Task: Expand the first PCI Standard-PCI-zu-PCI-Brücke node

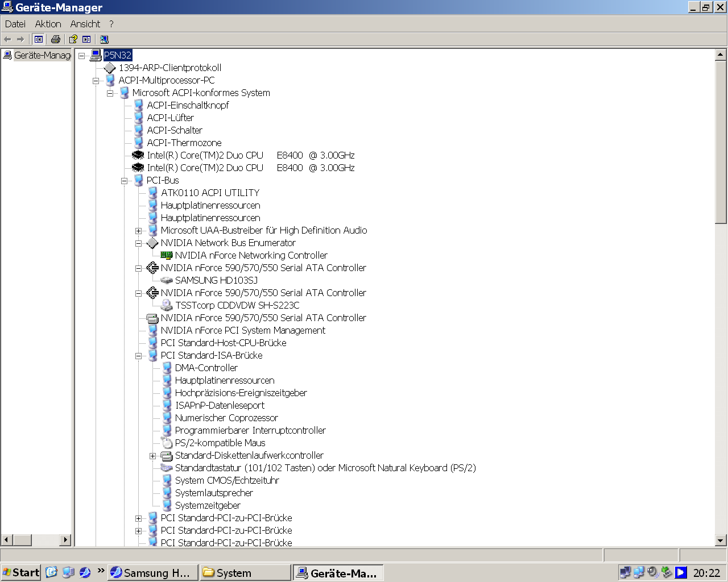Action: point(138,518)
